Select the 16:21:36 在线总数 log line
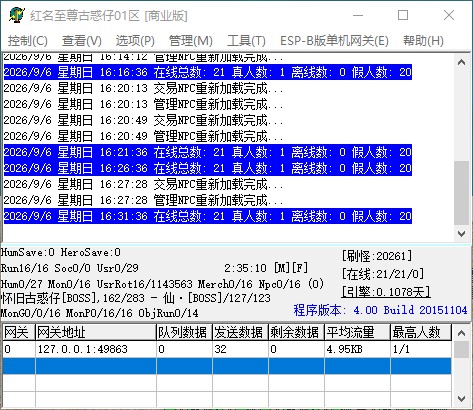 coord(208,152)
